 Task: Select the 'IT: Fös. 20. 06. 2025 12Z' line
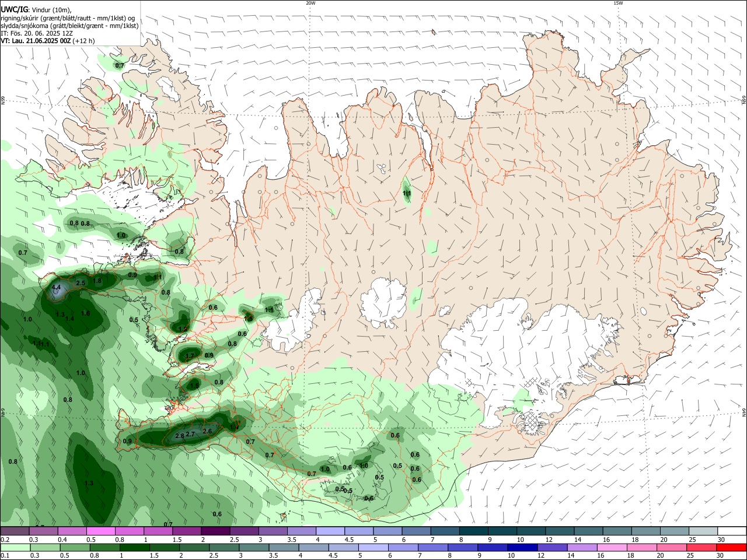point(36,33)
